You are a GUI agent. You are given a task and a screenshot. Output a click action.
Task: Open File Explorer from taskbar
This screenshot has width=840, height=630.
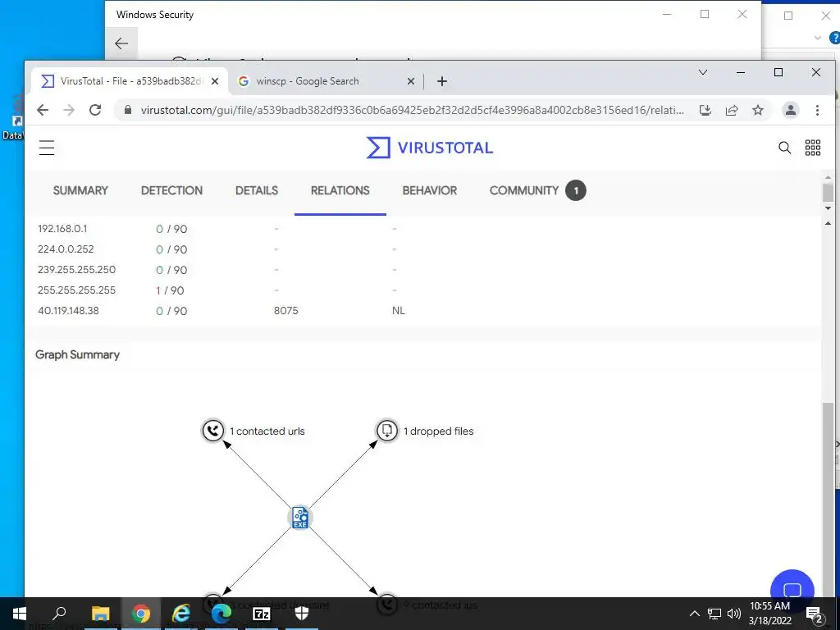coord(100,614)
